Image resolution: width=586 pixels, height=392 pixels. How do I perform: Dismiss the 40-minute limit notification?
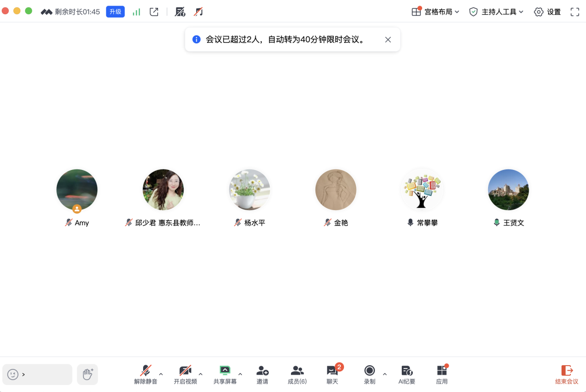tap(388, 40)
